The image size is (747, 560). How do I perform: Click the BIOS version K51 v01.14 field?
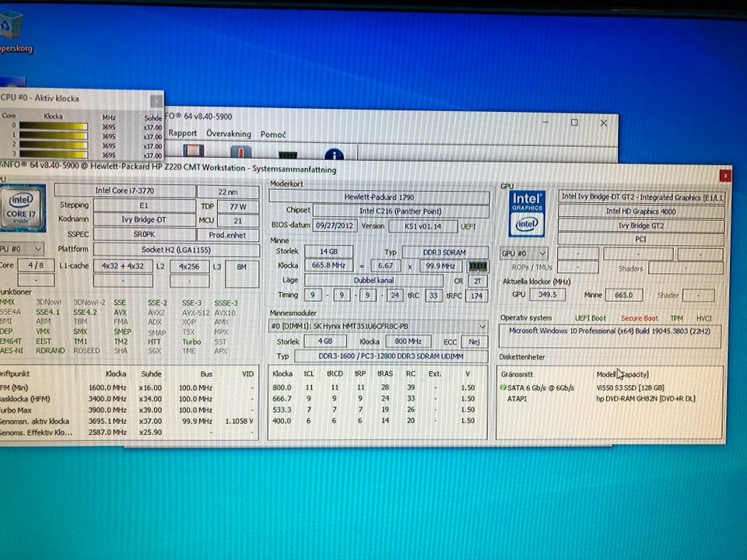423,226
